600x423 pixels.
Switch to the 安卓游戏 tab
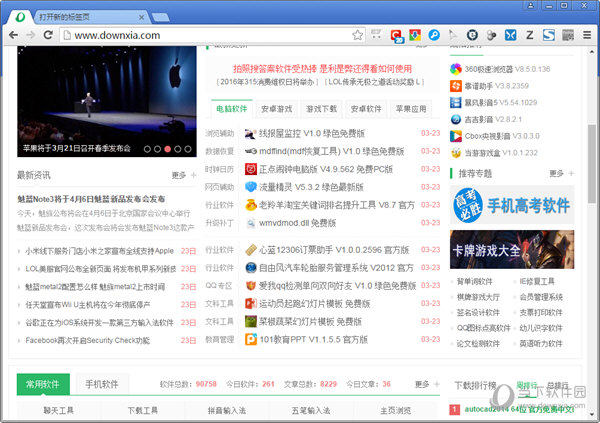[x=277, y=109]
